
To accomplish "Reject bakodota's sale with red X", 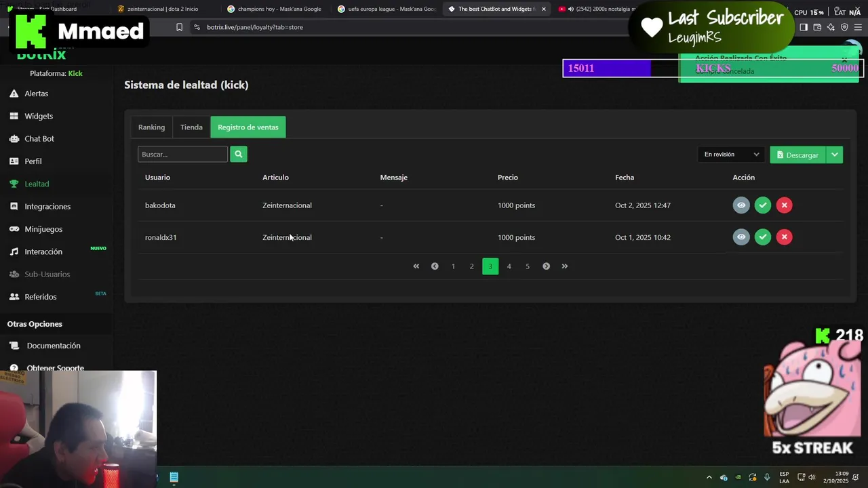I will [784, 205].
